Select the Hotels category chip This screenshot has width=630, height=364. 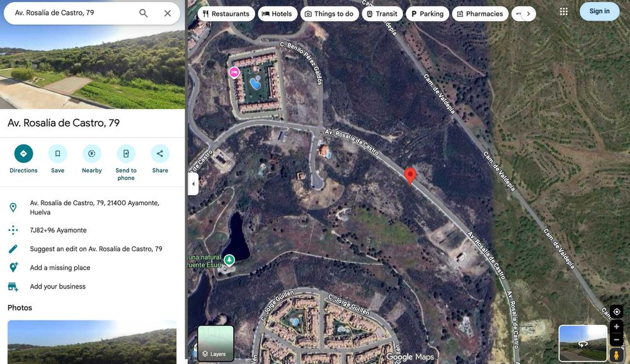click(x=277, y=14)
